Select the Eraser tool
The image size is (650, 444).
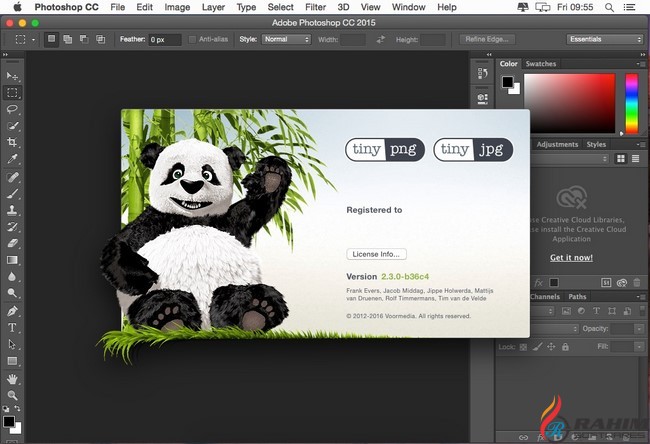point(12,243)
